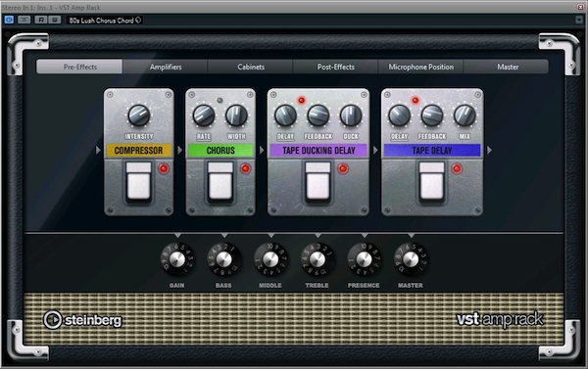The image size is (588, 369).
Task: Toggle the effect bypass button
Action: pyautogui.click(x=24, y=20)
